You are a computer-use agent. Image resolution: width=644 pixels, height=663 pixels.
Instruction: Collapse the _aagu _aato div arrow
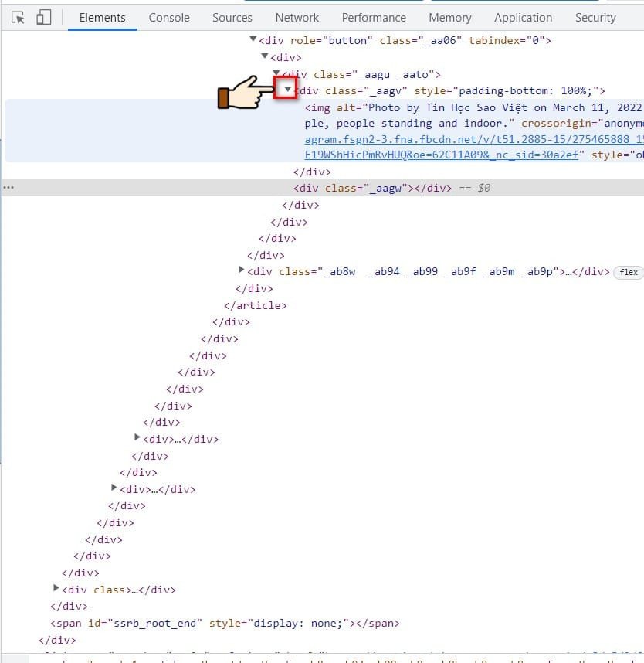(x=276, y=73)
